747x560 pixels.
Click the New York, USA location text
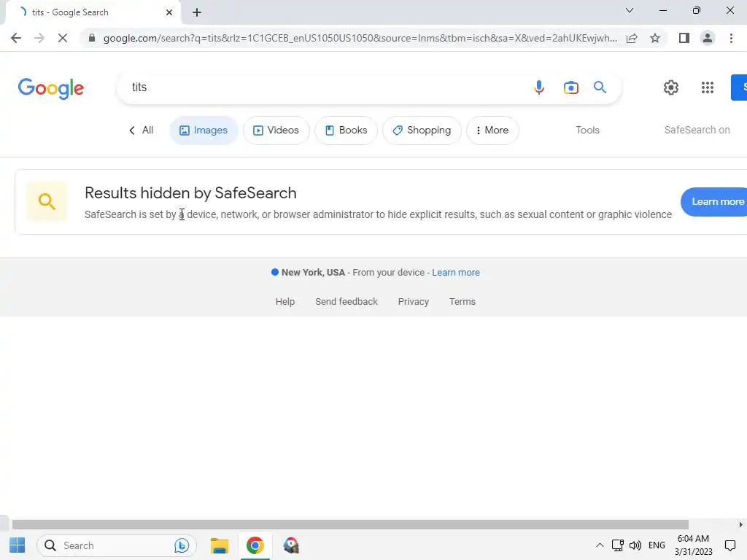[x=313, y=273]
